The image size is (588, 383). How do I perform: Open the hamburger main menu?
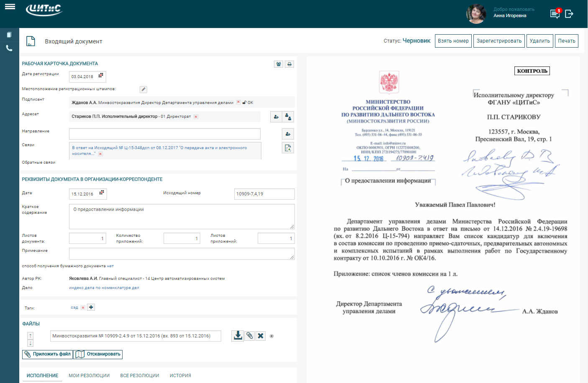[x=10, y=7]
